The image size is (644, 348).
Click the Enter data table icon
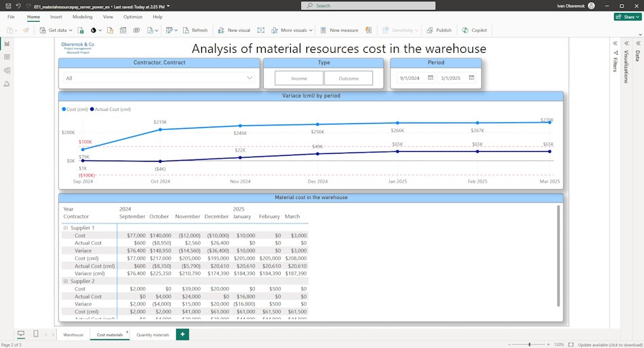click(x=123, y=30)
